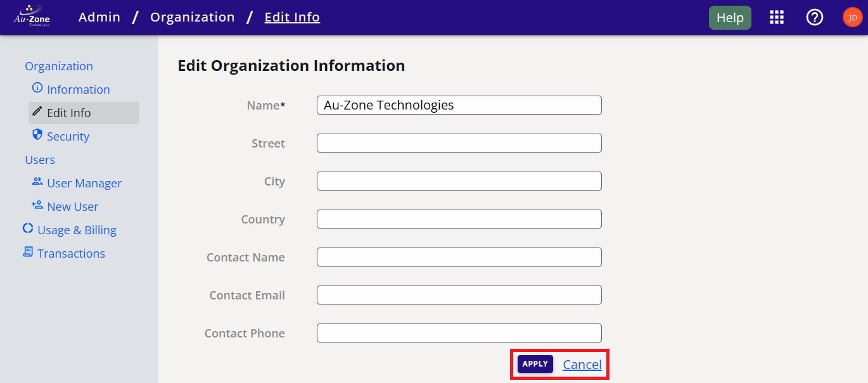Image resolution: width=868 pixels, height=383 pixels.
Task: Click Admin in the breadcrumb
Action: [99, 17]
